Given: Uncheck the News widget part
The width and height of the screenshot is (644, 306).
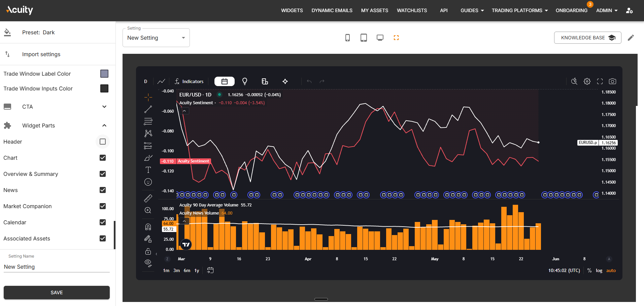Looking at the screenshot, I should tap(103, 190).
